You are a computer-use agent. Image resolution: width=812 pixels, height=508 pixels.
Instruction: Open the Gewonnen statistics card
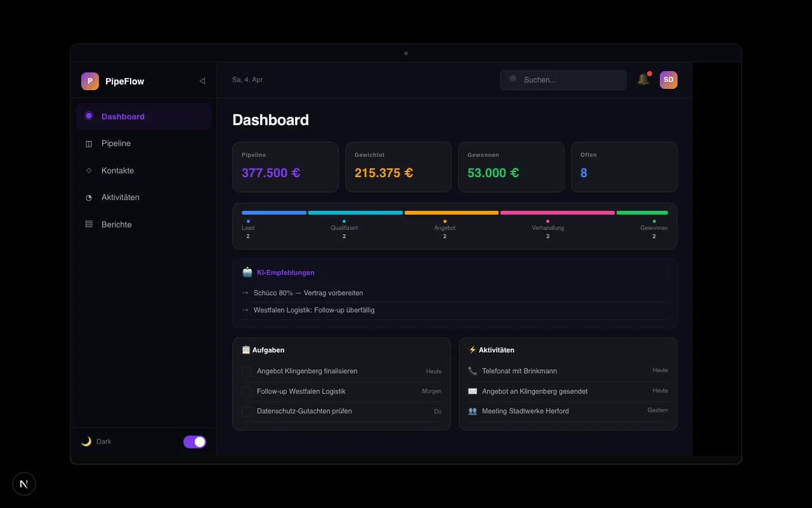click(511, 166)
